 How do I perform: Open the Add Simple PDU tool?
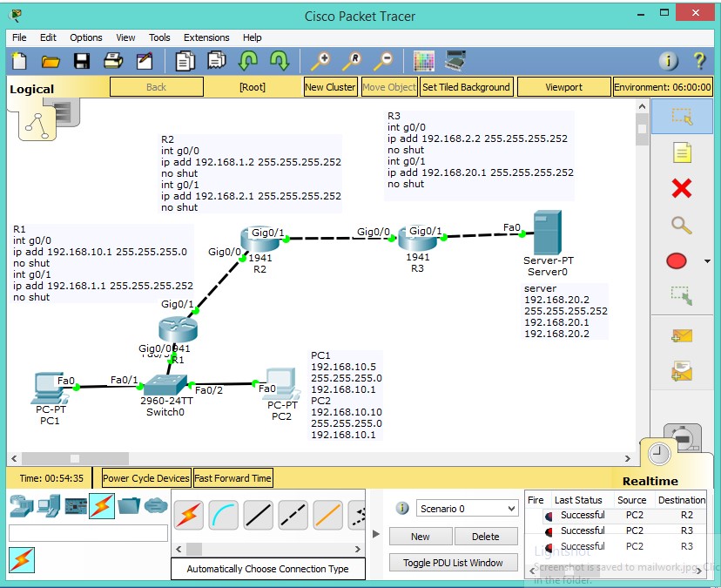(x=682, y=335)
